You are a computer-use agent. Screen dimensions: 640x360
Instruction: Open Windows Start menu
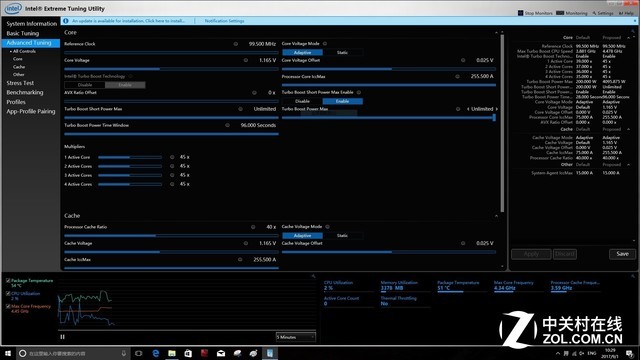tap(8, 353)
